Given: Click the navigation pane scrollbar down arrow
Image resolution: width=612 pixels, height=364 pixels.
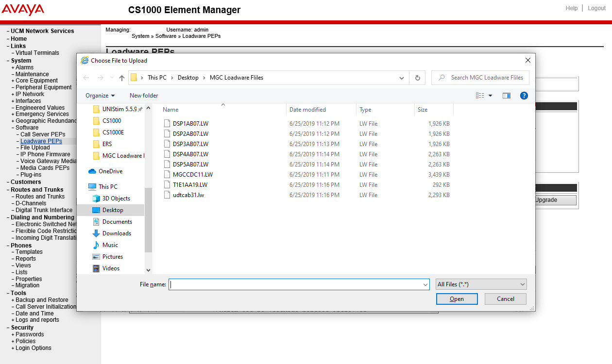Looking at the screenshot, I should [148, 270].
